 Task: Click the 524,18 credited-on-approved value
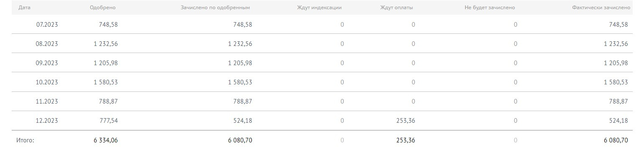click(243, 120)
